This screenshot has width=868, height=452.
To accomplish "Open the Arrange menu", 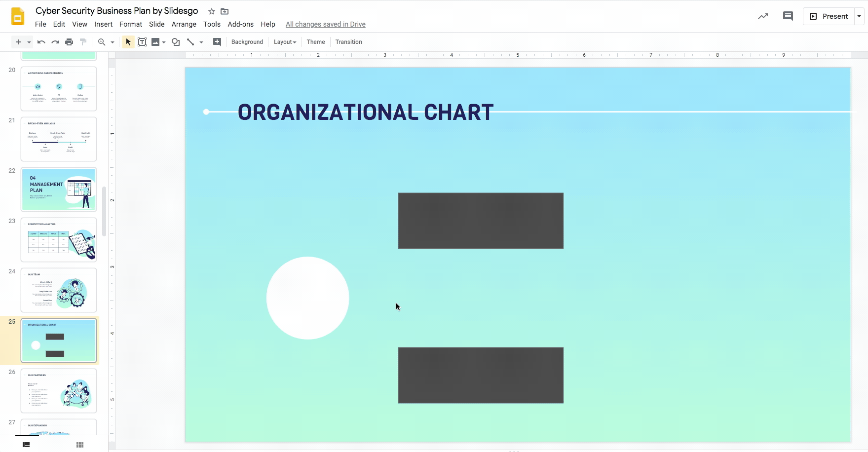I will (x=184, y=24).
